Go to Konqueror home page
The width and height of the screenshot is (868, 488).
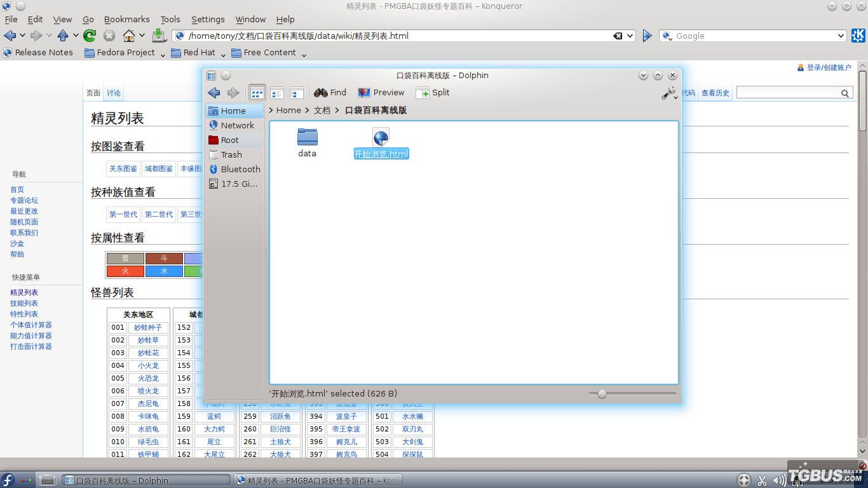pyautogui.click(x=129, y=36)
